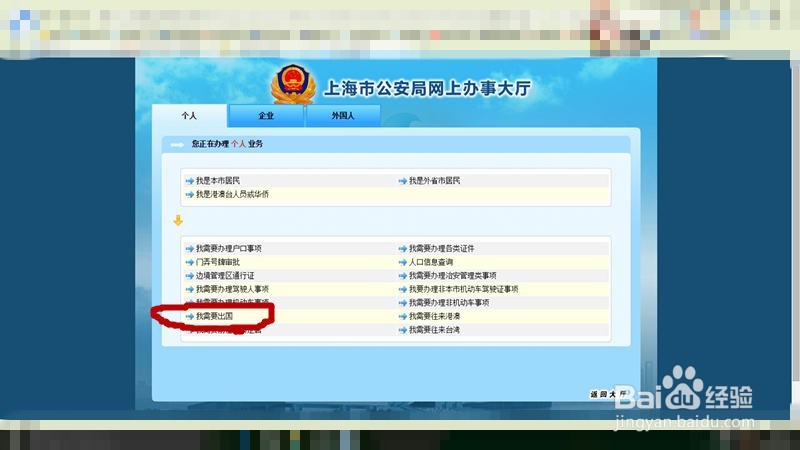Open 人口信息查询 link

pos(431,262)
